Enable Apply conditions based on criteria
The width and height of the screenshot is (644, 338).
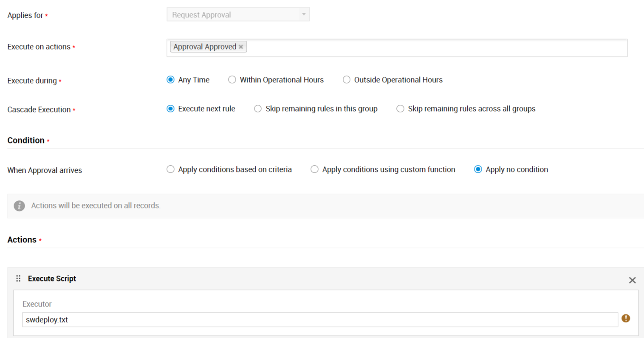(x=171, y=169)
